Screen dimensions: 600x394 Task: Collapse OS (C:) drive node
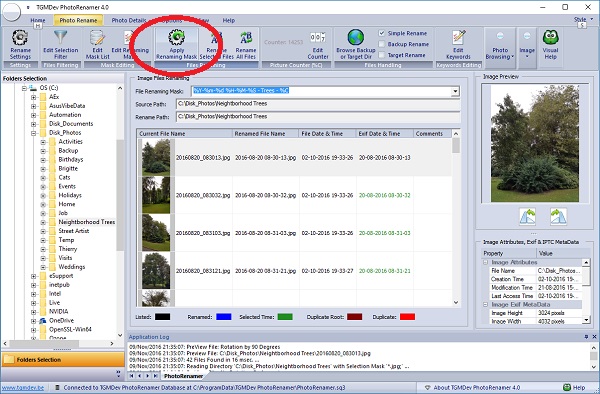(x=24, y=88)
